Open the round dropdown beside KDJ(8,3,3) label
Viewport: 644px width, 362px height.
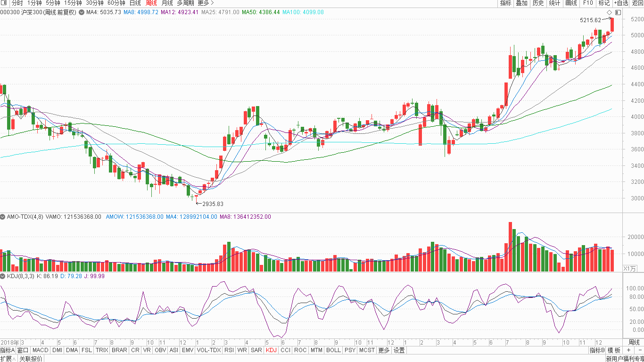[3, 276]
